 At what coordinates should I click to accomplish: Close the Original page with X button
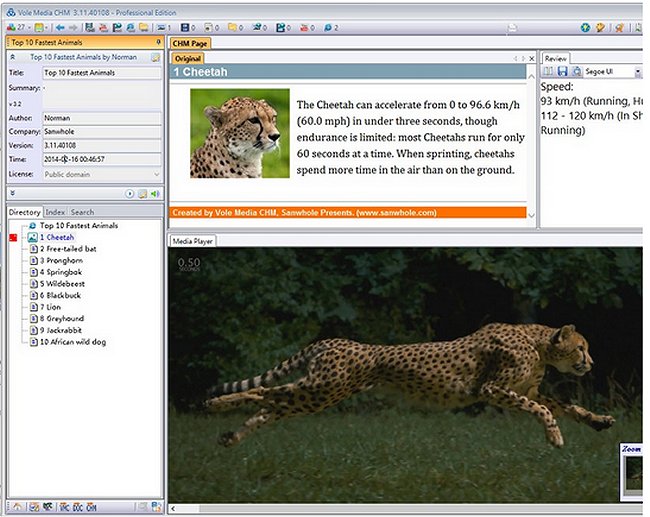(532, 59)
